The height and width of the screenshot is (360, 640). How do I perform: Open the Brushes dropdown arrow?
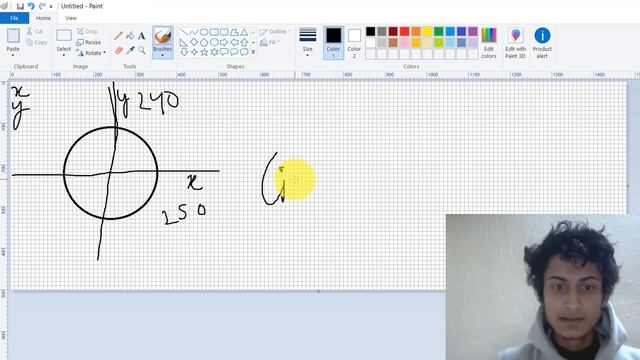coord(162,55)
